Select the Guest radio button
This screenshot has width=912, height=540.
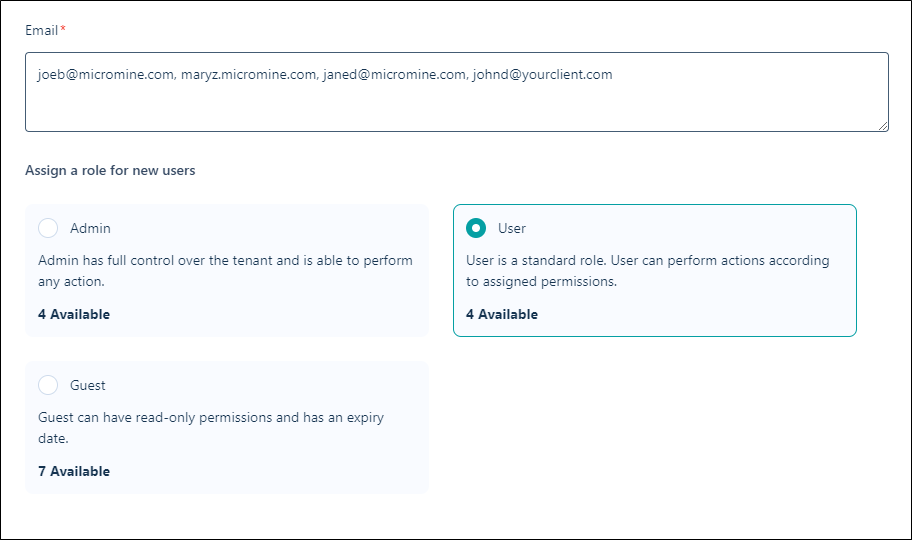(48, 385)
